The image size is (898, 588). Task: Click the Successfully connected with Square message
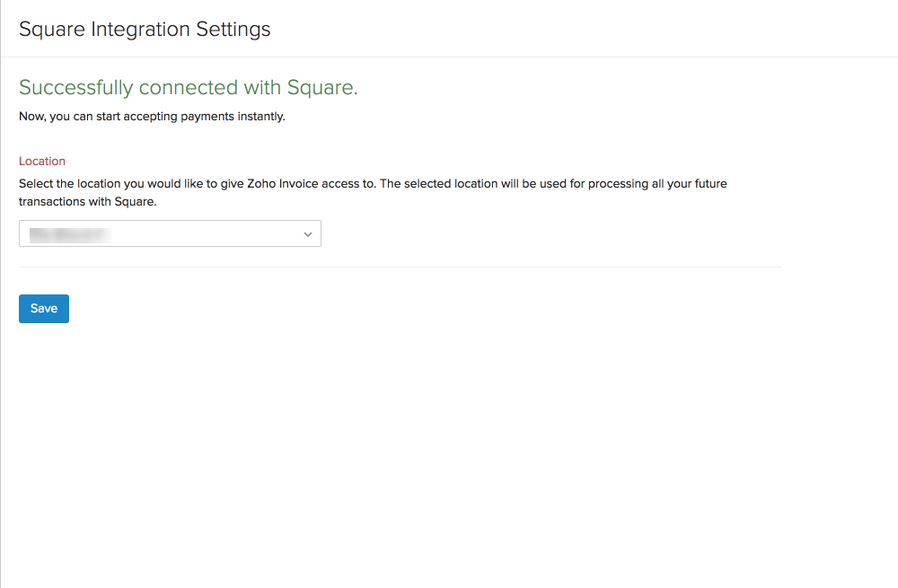pyautogui.click(x=189, y=87)
